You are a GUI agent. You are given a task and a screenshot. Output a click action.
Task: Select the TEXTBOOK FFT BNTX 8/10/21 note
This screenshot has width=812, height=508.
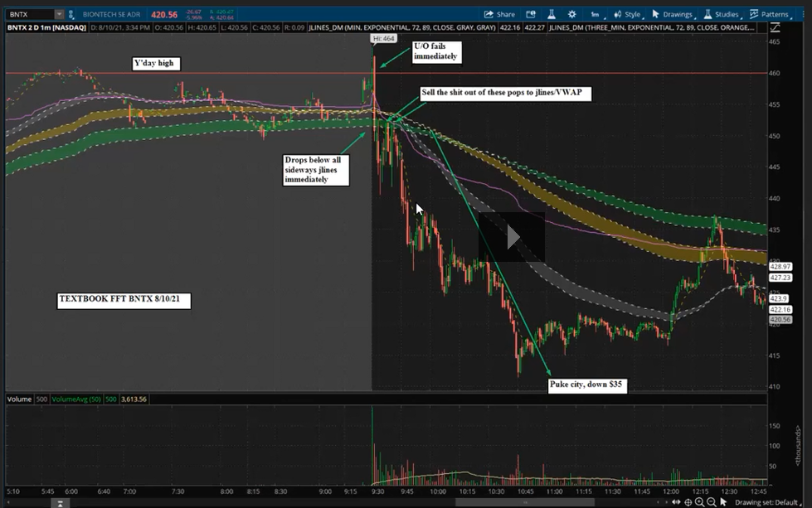[x=124, y=301]
